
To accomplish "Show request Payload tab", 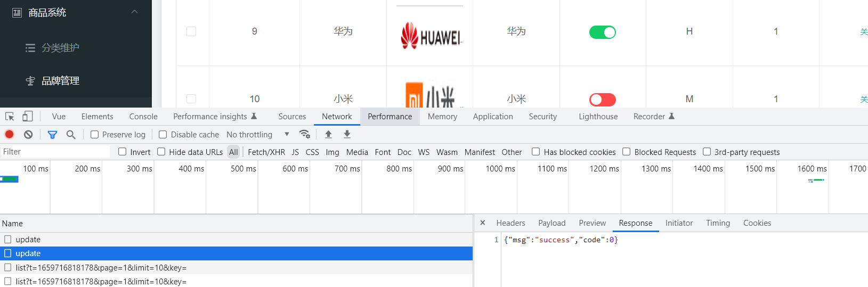I will pyautogui.click(x=551, y=223).
